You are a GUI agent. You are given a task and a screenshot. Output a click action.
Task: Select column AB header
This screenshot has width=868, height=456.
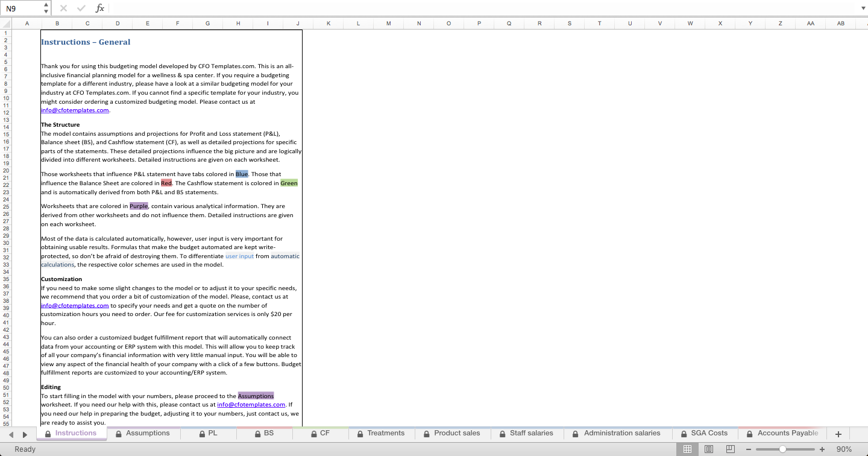[x=841, y=24]
